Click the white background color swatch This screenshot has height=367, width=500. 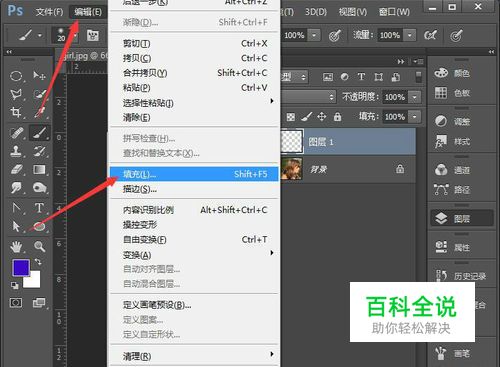point(34,282)
